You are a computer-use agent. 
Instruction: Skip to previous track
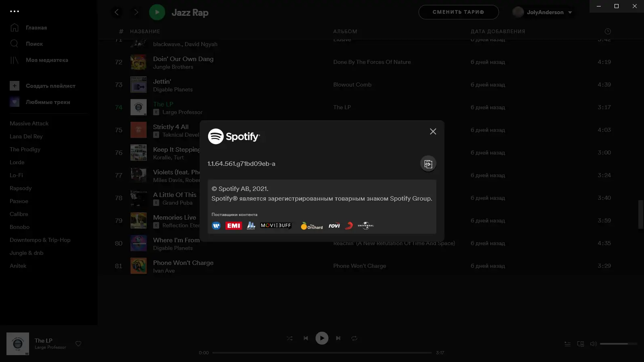coord(306,338)
